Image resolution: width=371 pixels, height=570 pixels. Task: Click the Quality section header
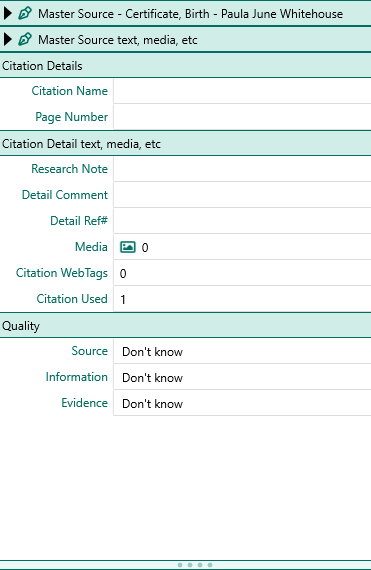pos(185,326)
